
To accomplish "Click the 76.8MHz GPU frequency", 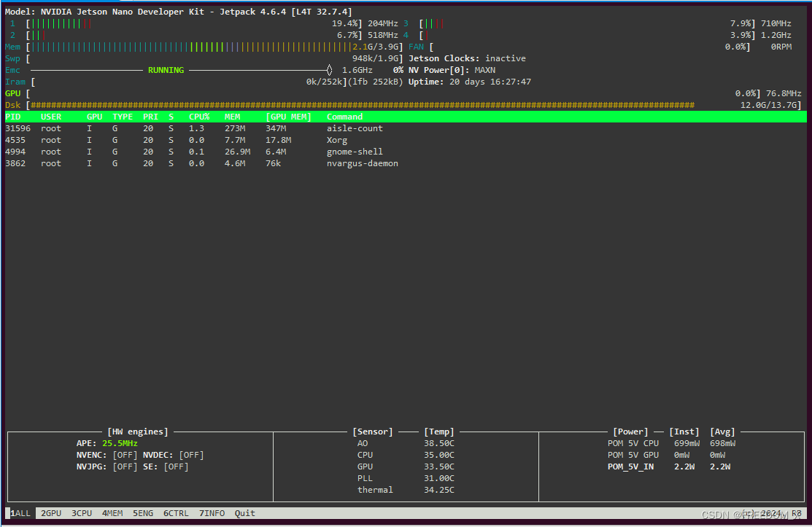I will click(x=784, y=93).
